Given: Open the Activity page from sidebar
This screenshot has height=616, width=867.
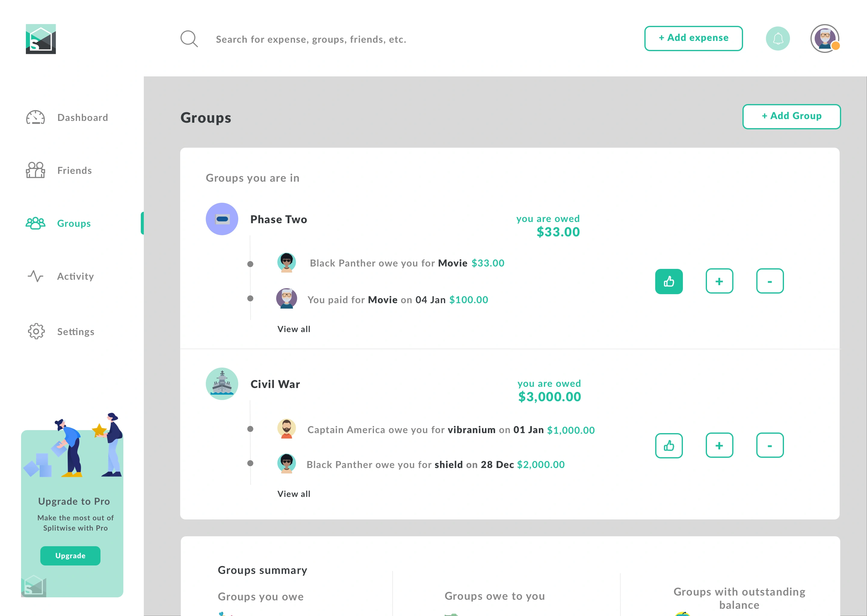Looking at the screenshot, I should [76, 276].
